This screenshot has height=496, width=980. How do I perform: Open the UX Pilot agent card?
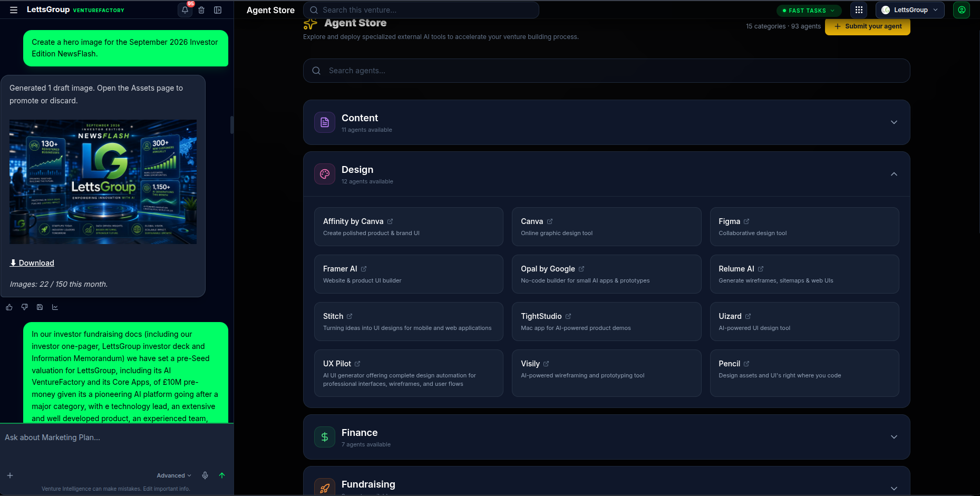tap(409, 373)
